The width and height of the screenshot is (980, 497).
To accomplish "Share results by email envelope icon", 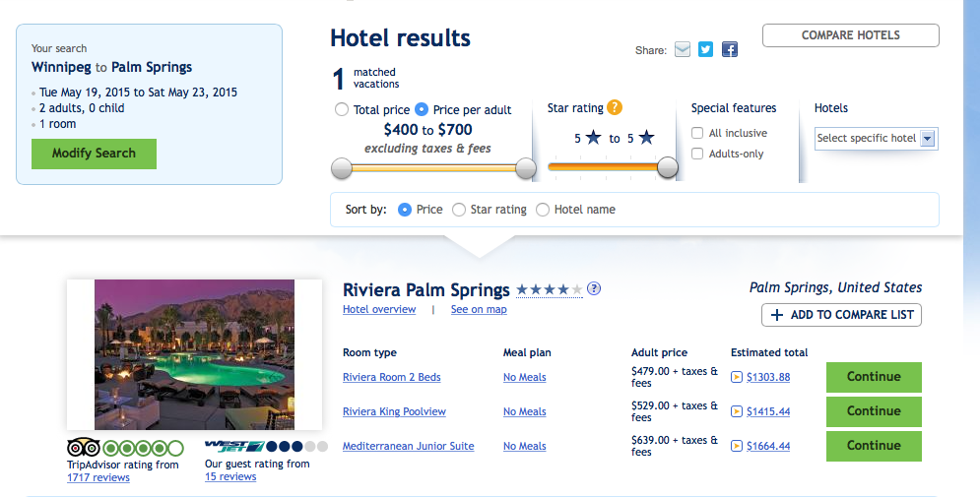I will pos(683,49).
